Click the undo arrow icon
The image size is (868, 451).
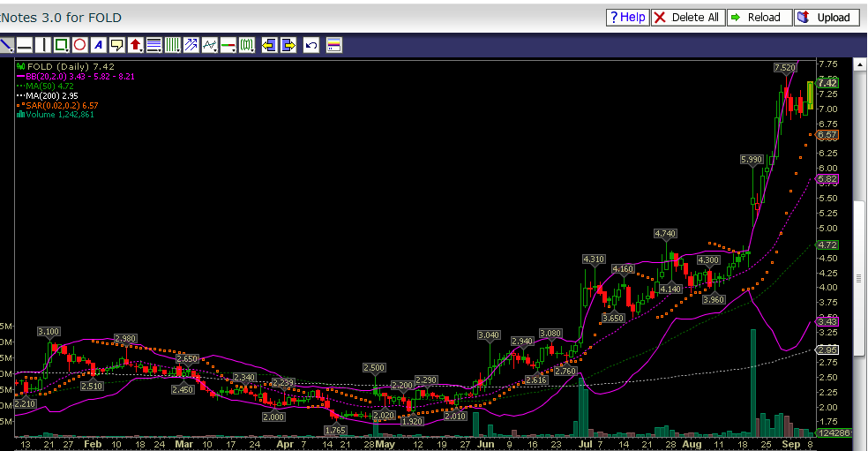click(311, 45)
